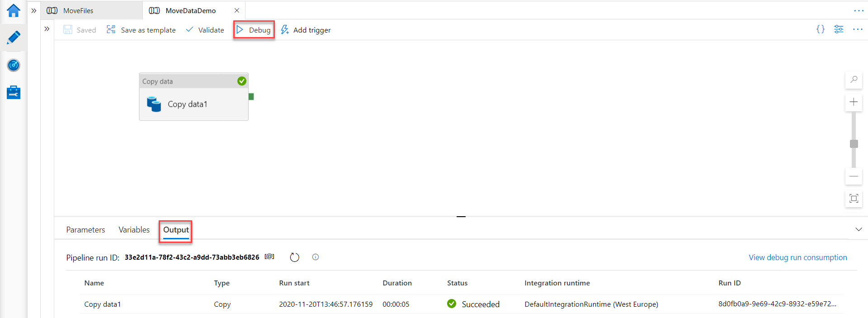
Task: Copy the pipeline run ID
Action: coord(269,257)
